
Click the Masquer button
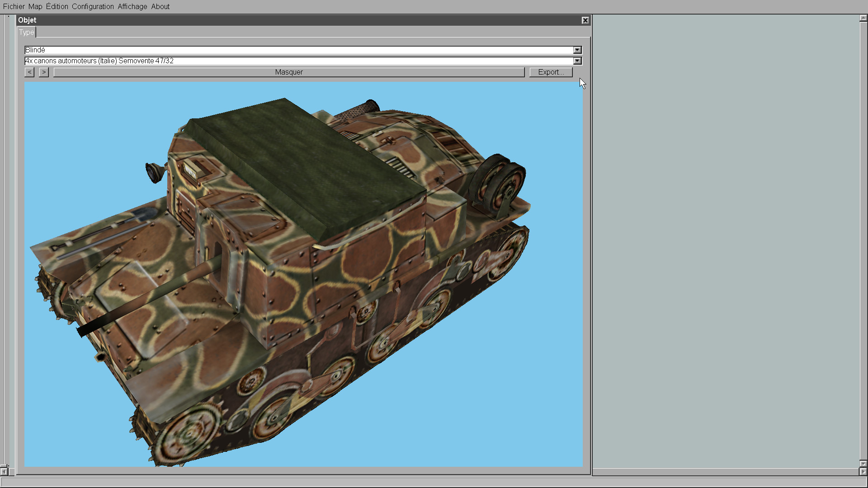[288, 72]
